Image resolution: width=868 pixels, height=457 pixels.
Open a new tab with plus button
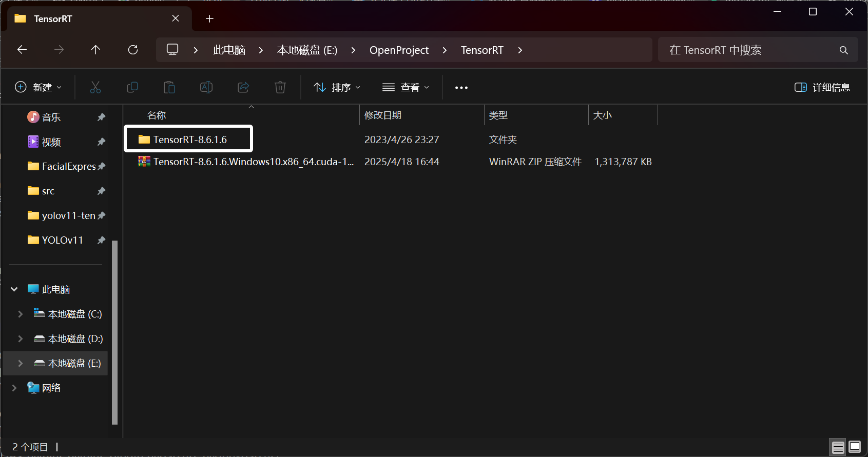[209, 19]
